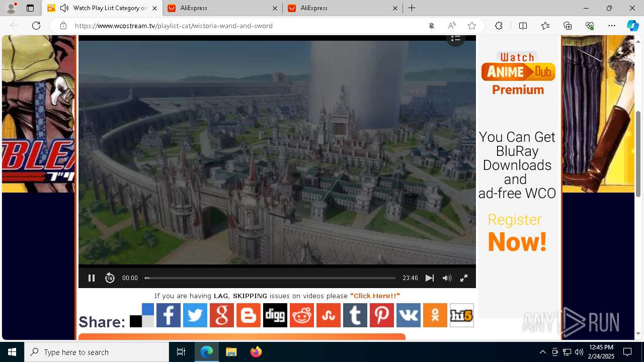The image size is (644, 362).
Task: Open Browser essentials icon
Action: [x=590, y=26]
